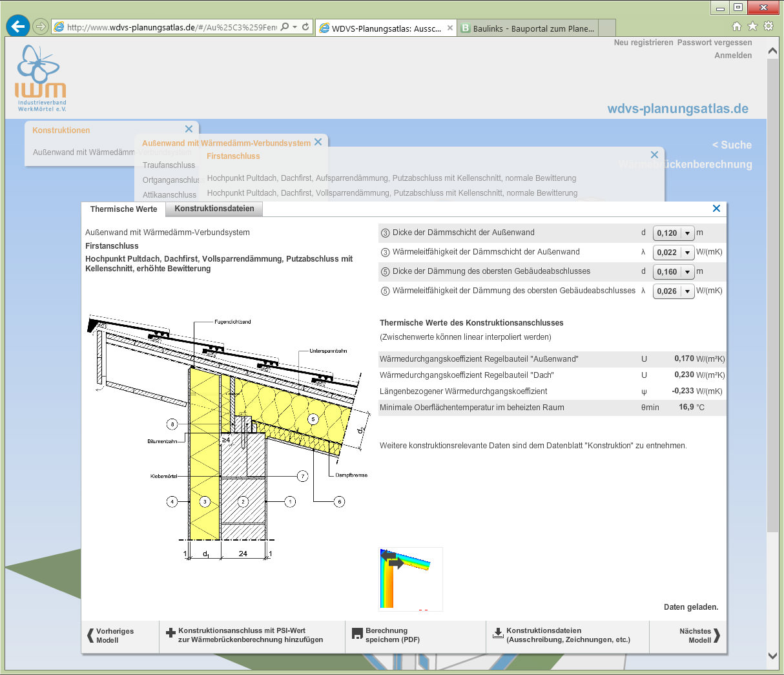Open the 0,160 roof insulation thickness dropdown

[687, 272]
